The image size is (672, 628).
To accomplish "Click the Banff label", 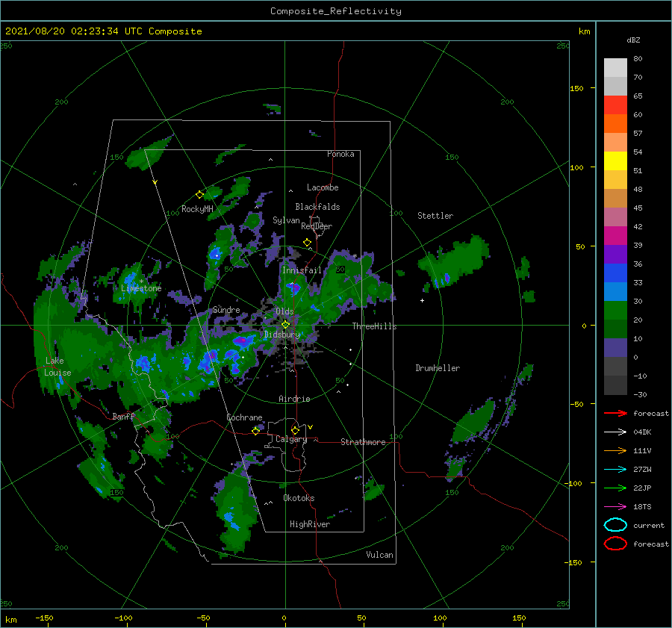I will pos(123,416).
